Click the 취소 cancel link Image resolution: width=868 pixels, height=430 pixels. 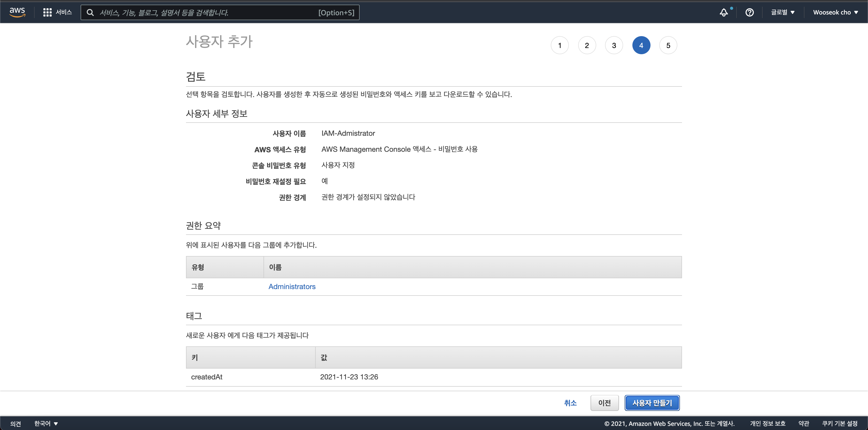570,403
